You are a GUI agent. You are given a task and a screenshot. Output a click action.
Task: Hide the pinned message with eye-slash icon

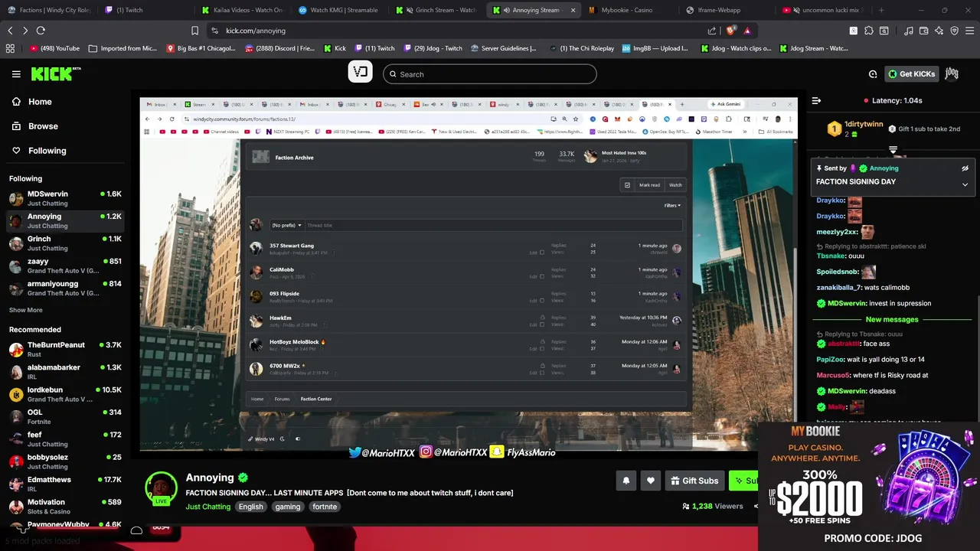965,168
